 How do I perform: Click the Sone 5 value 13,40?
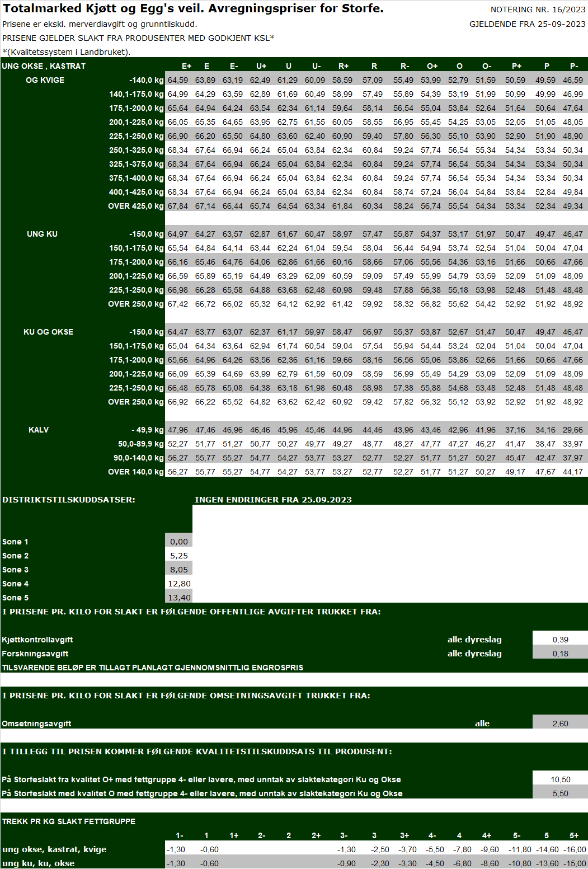(x=179, y=598)
